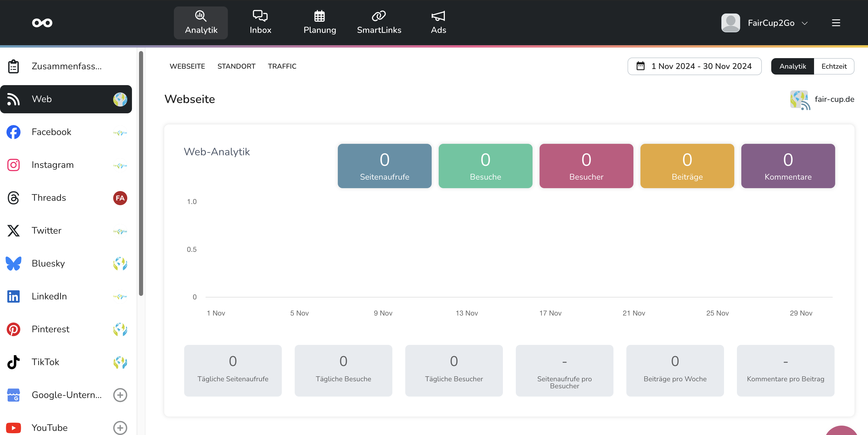Switch to the Echtzeit view toggle
The width and height of the screenshot is (868, 435).
[x=834, y=66]
